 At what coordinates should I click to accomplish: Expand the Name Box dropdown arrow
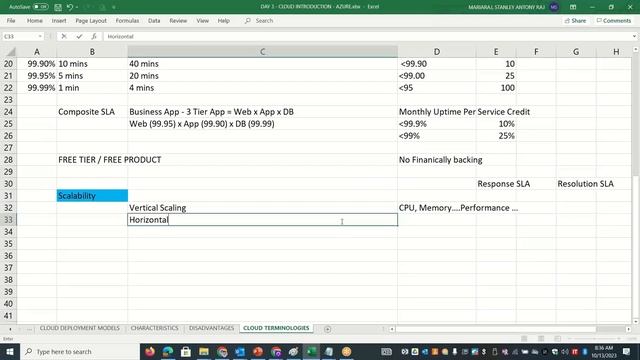click(x=40, y=36)
